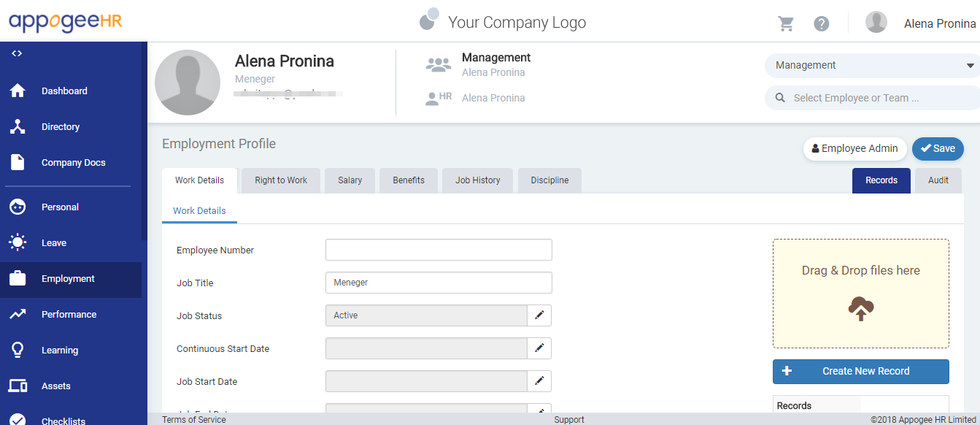The width and height of the screenshot is (980, 425).
Task: Click the Performance trend arrow icon
Action: point(18,314)
